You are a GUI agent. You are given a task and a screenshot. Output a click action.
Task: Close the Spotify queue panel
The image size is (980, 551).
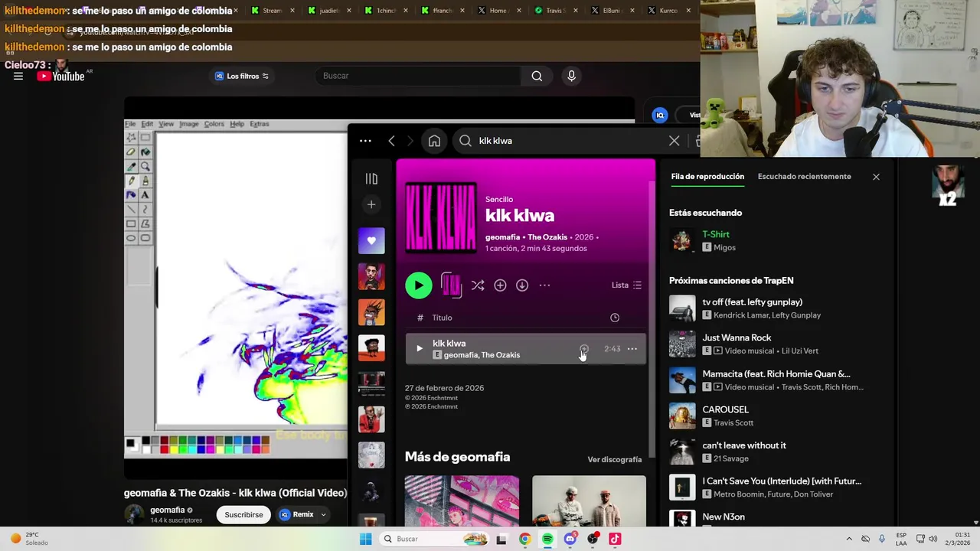[x=876, y=177]
